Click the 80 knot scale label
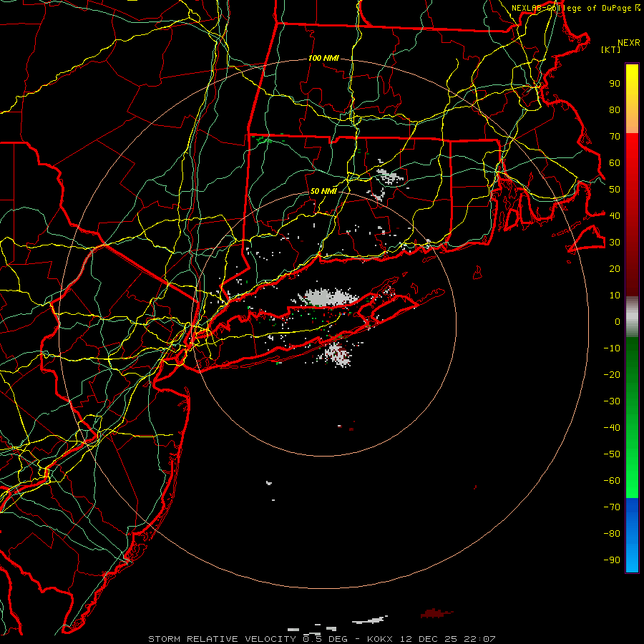This screenshot has height=644, width=644. [x=615, y=110]
